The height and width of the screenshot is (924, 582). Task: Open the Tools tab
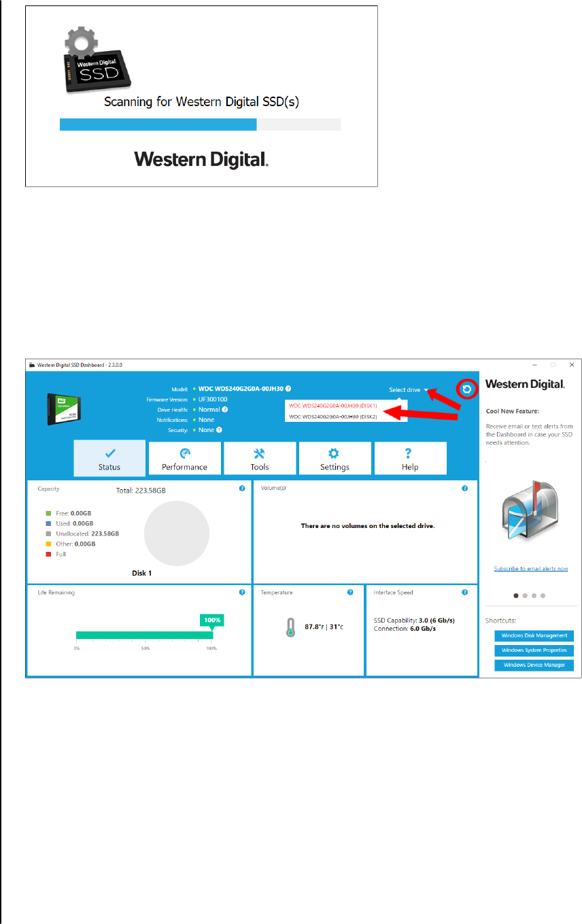point(260,458)
